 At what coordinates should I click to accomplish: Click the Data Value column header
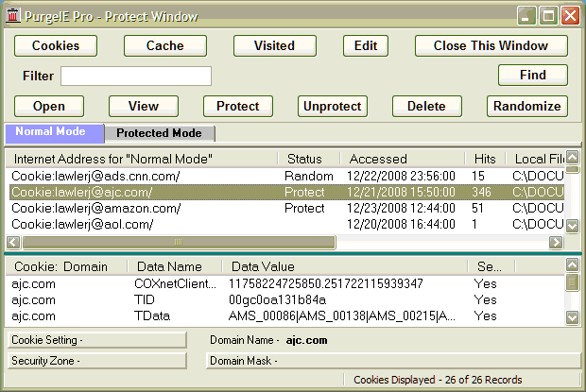click(345, 266)
